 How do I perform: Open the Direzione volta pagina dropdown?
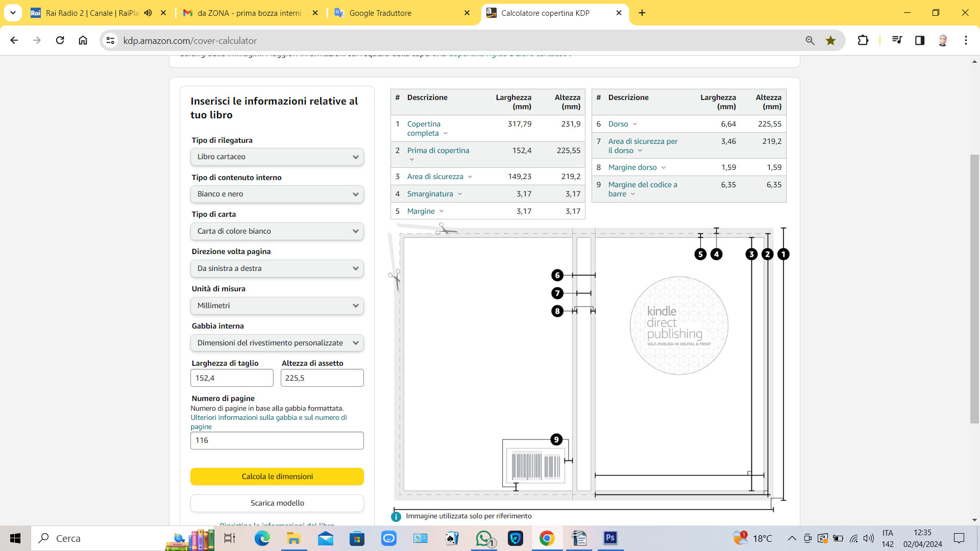(x=277, y=268)
